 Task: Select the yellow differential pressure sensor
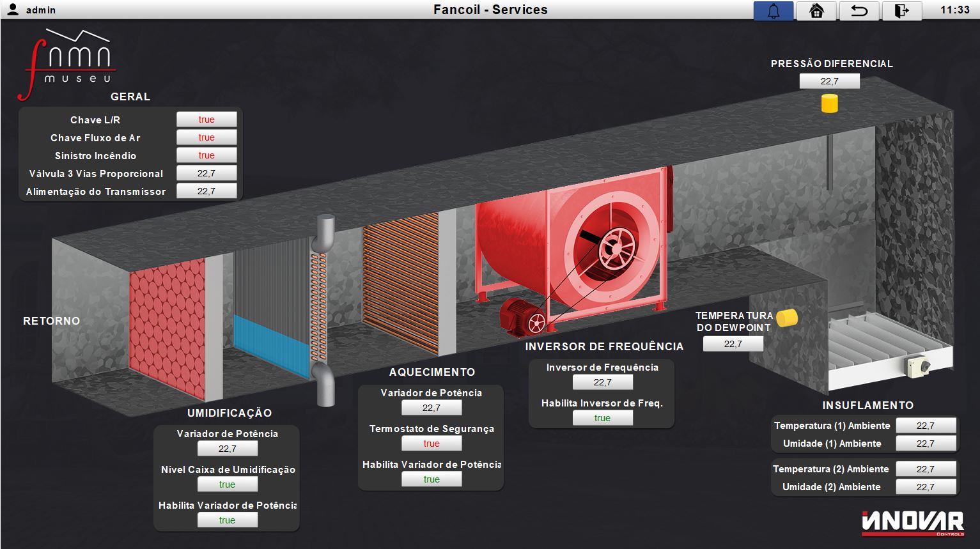[x=829, y=104]
